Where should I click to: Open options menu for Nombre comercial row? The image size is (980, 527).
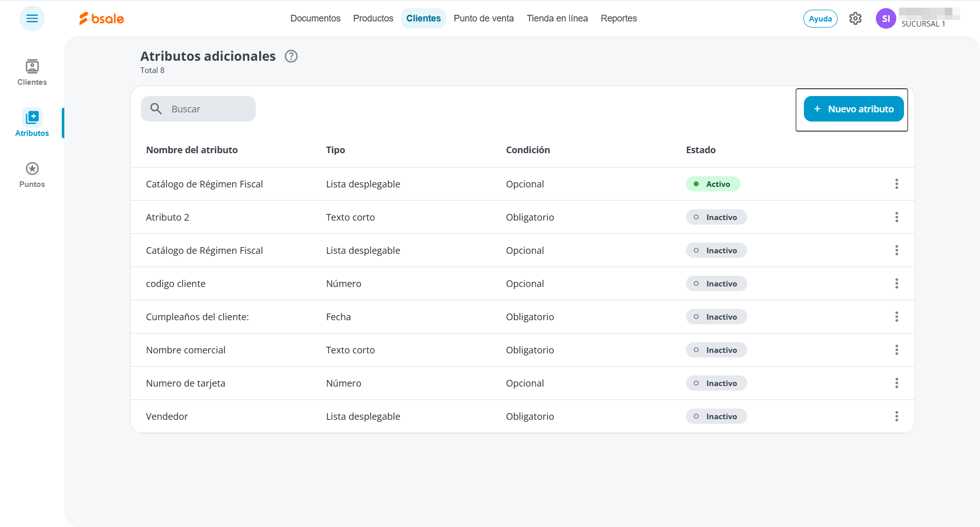click(x=897, y=350)
